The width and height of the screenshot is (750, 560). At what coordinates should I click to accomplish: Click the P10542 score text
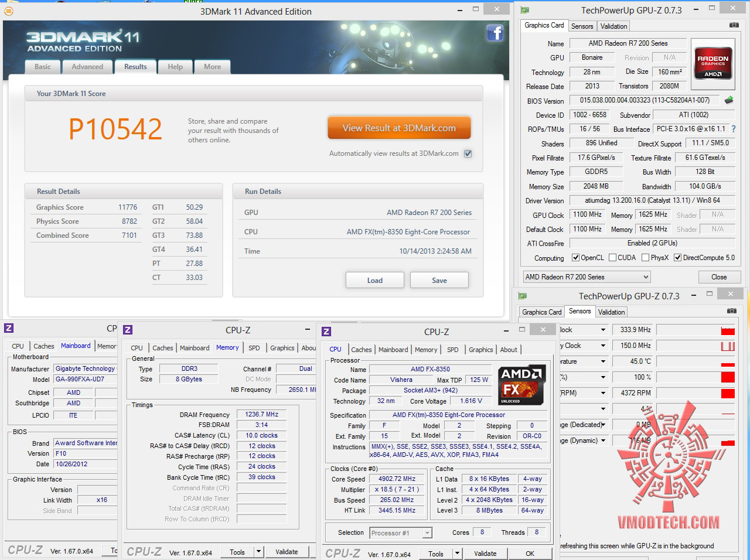point(115,129)
